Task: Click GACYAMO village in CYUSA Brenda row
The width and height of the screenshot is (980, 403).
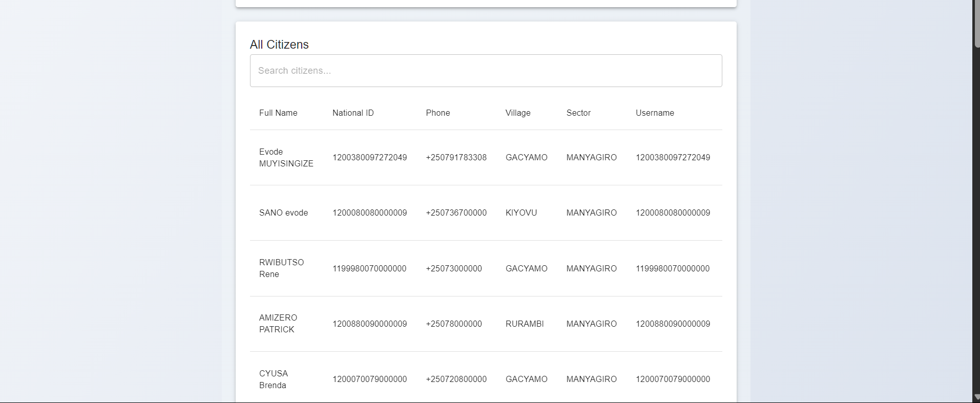Action: point(527,379)
